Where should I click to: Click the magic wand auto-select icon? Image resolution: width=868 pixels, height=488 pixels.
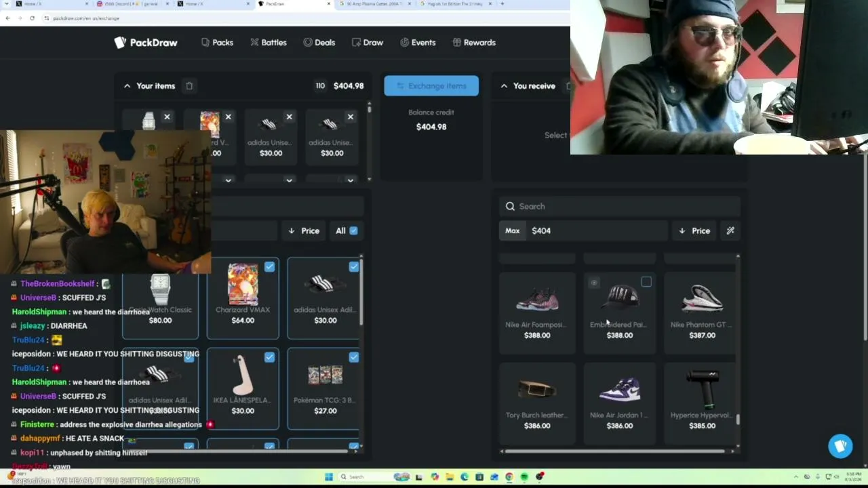tap(730, 231)
